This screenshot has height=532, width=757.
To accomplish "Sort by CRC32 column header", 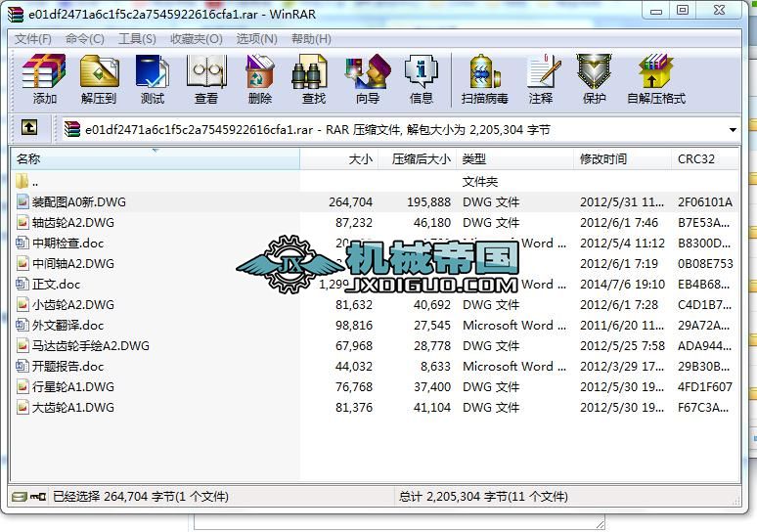I will [705, 158].
